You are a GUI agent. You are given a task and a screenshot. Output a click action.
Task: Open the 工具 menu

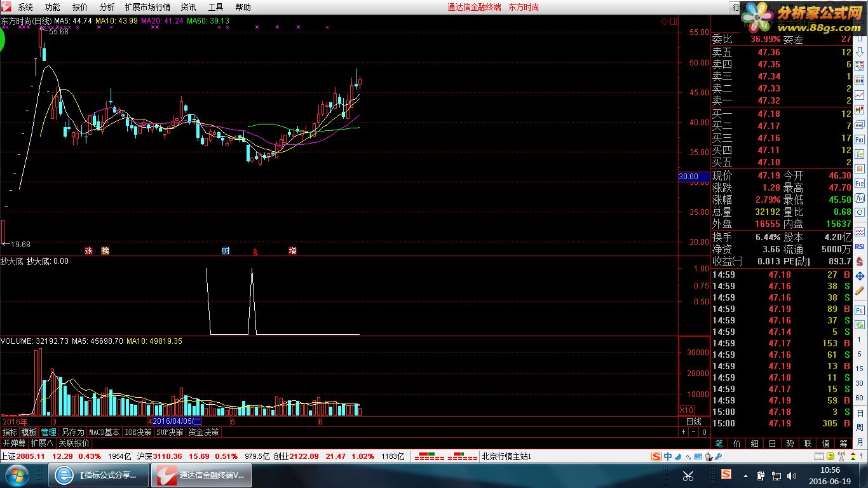(x=216, y=7)
